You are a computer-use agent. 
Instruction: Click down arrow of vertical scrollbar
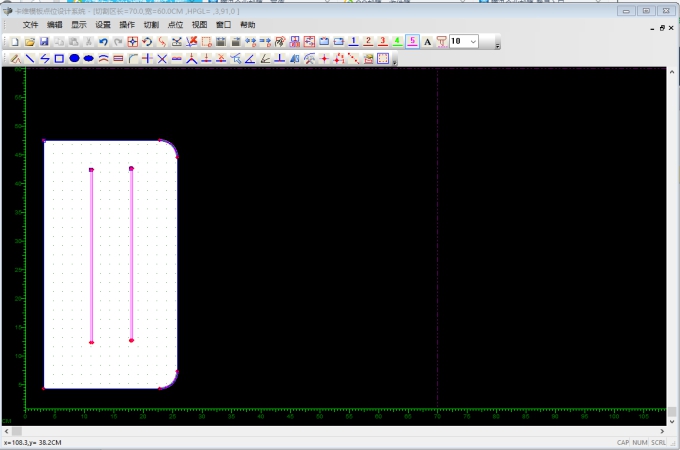coord(672,421)
